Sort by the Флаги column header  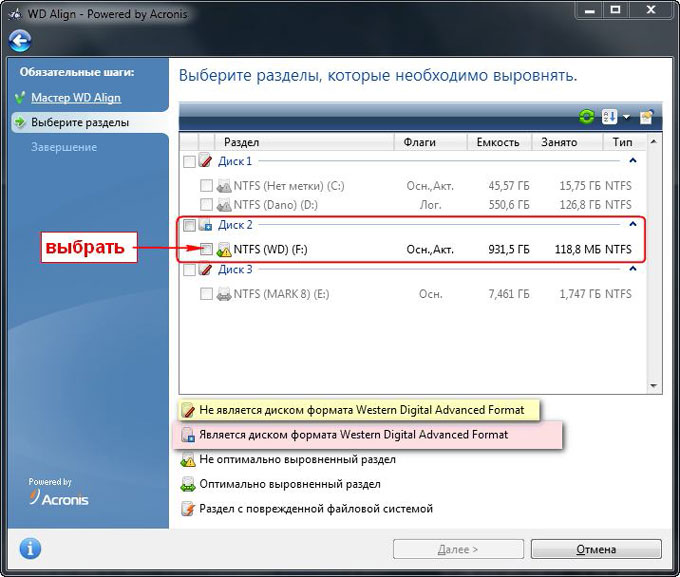(430, 142)
